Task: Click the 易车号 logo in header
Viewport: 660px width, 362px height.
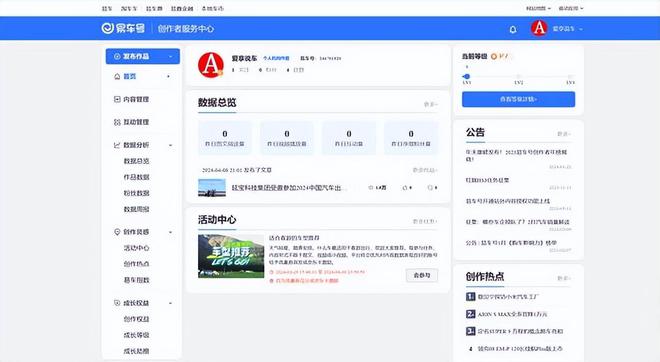Action: coord(123,28)
